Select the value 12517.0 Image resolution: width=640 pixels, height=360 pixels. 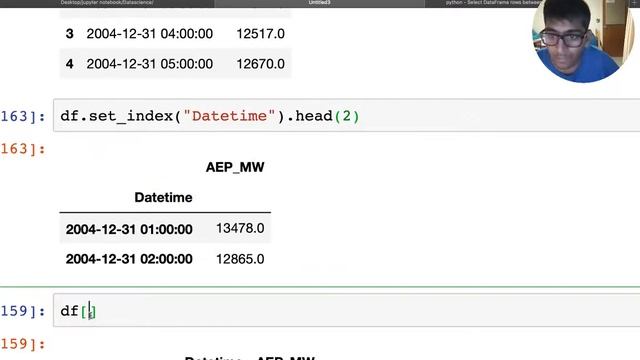[x=260, y=33]
